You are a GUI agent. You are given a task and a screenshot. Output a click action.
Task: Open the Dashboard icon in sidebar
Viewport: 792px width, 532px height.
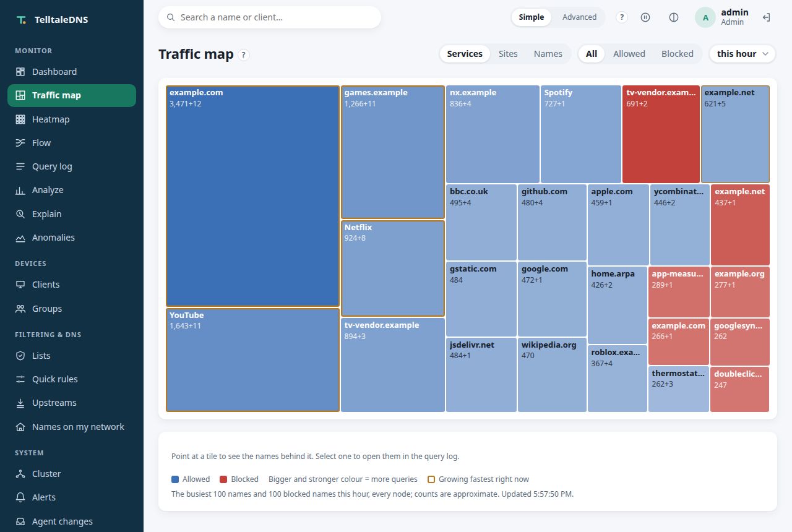(20, 72)
